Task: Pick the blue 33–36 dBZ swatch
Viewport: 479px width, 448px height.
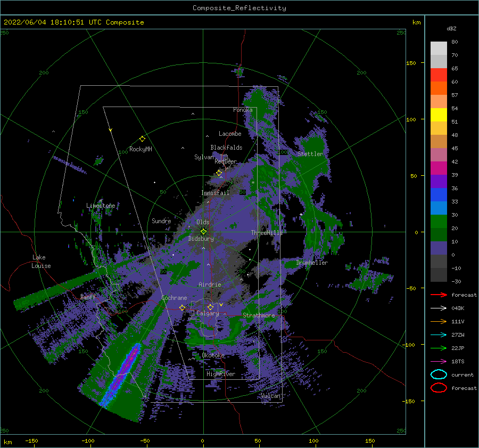Action: 439,195
